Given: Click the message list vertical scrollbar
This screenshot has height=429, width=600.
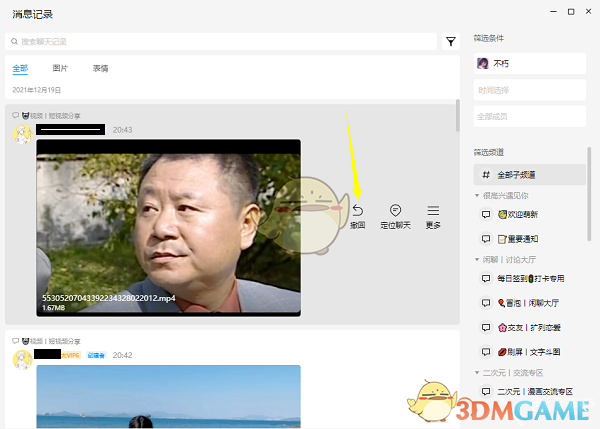Looking at the screenshot, I should [x=458, y=116].
